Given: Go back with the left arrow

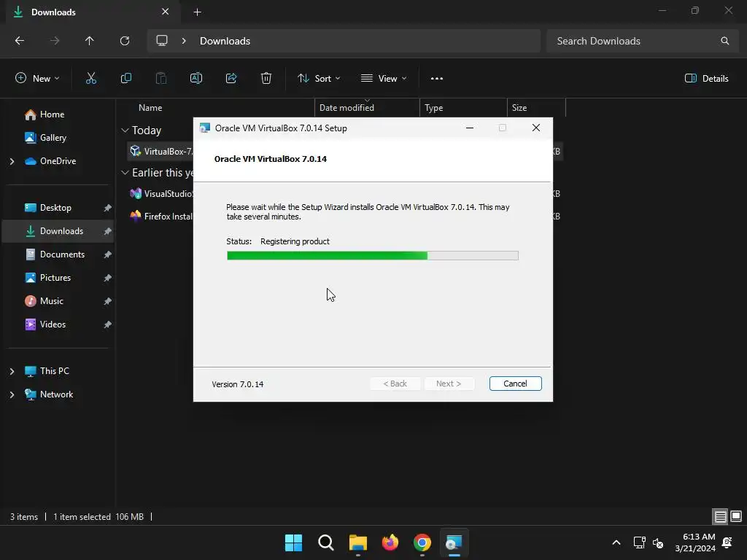Looking at the screenshot, I should tap(20, 41).
